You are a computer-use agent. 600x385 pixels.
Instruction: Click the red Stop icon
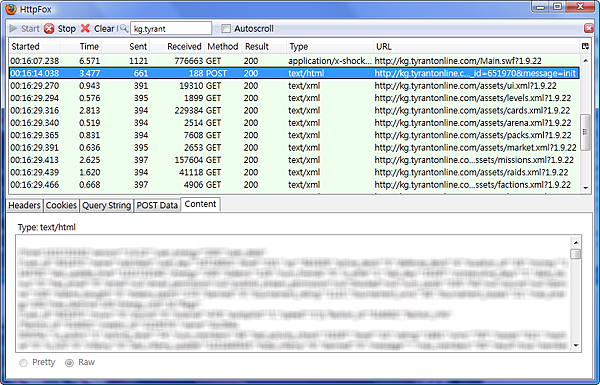point(49,29)
